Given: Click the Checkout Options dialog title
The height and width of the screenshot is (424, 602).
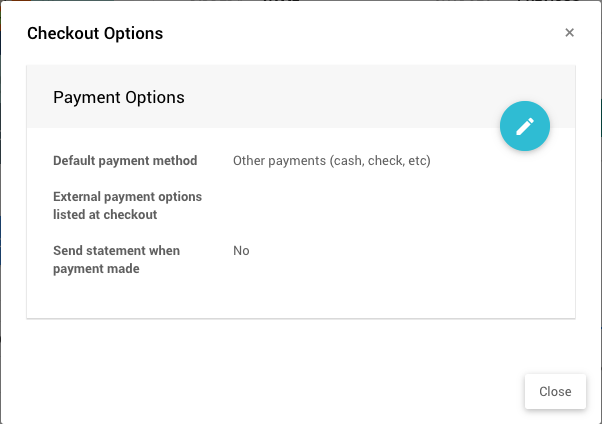Looking at the screenshot, I should point(95,34).
